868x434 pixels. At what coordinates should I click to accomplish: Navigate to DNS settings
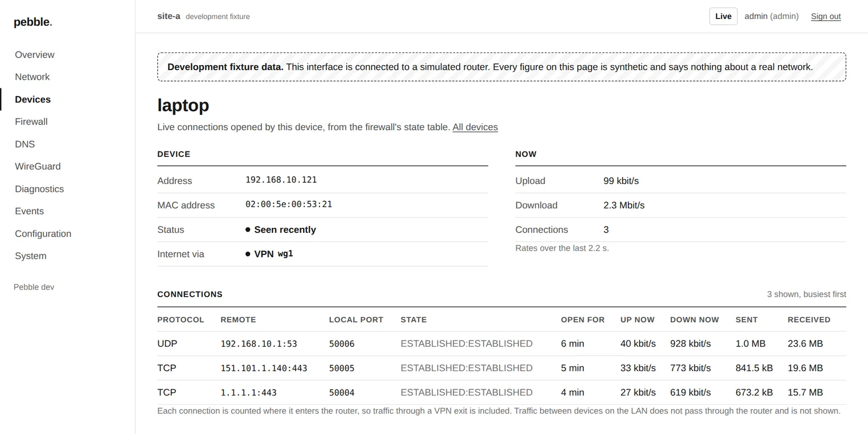[25, 144]
